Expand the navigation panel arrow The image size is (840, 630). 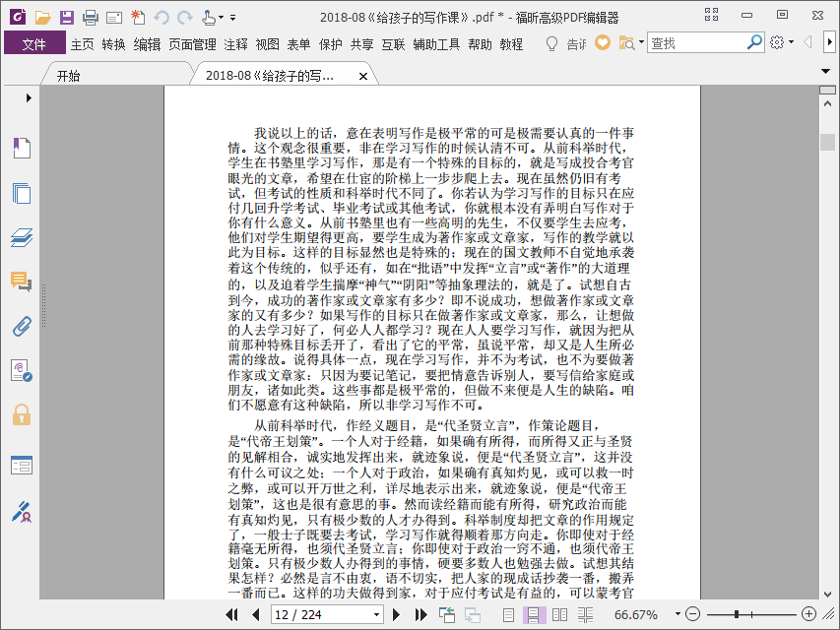point(29,98)
